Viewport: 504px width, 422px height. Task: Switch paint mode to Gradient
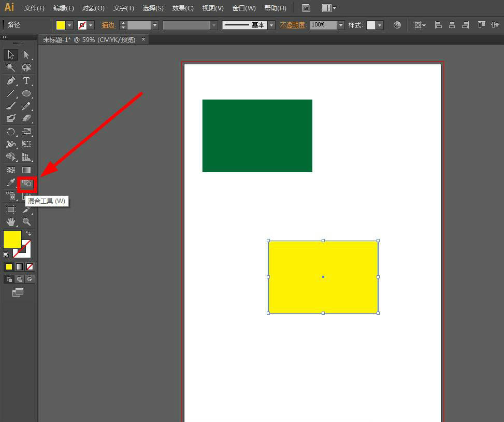19,267
